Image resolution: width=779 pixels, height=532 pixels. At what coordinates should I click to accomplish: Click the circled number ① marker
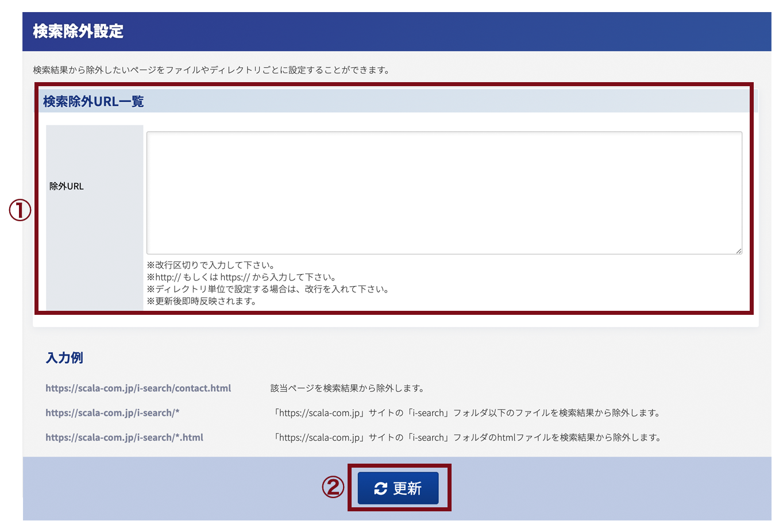tap(20, 210)
